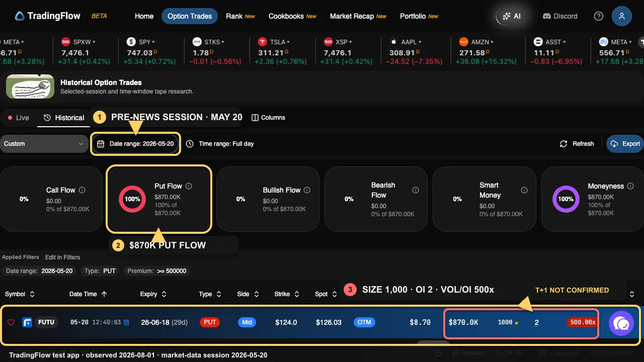Open the Market Recap tab
644x362 pixels.
pos(358,16)
